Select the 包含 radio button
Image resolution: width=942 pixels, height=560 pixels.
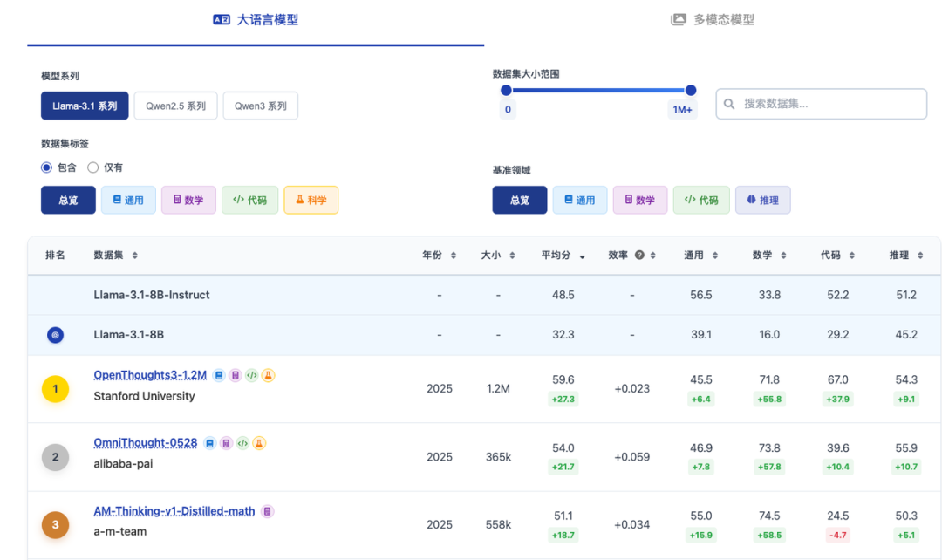click(47, 167)
